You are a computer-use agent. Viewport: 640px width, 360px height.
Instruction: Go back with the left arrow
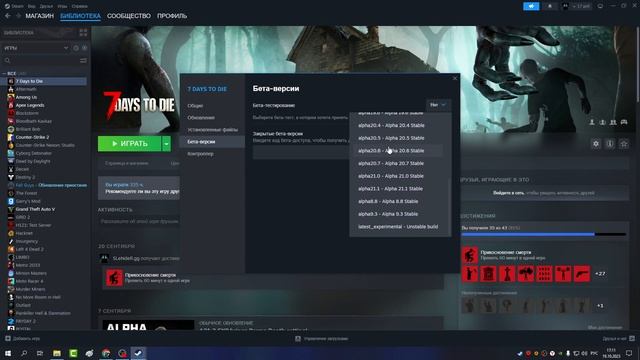click(7, 16)
